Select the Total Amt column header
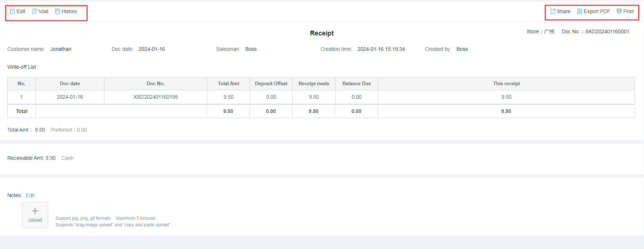 (229, 83)
